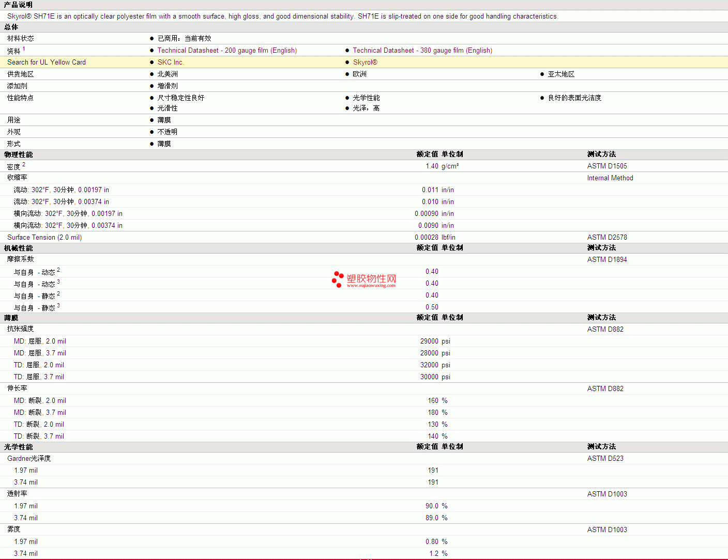Viewport: 728px width, 560px height.
Task: Click the 已商用: 当前有效 status text
Action: 185,38
